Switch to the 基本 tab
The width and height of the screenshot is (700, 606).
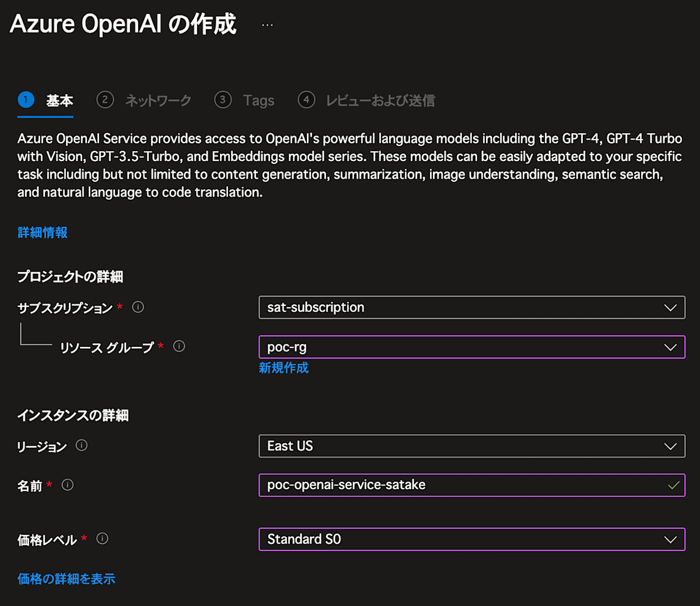[x=60, y=100]
